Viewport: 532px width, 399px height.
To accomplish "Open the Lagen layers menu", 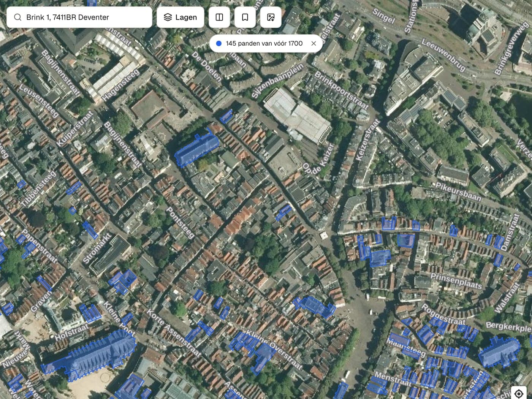I will (x=180, y=17).
